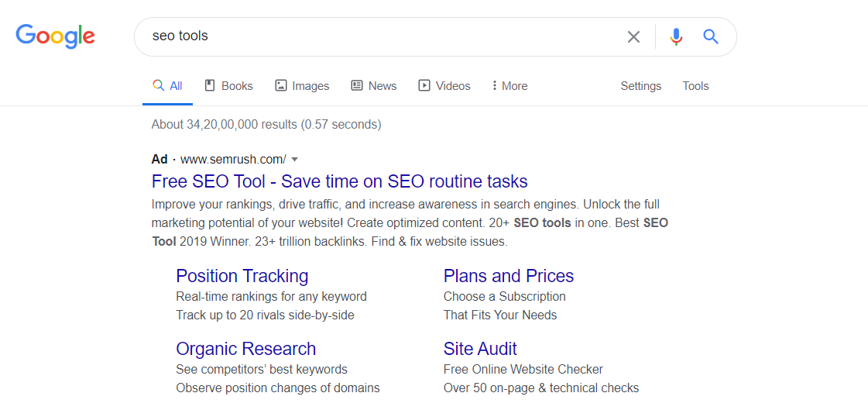The width and height of the screenshot is (868, 417).
Task: Click 'That Fits Your Needs' text
Action: click(x=500, y=315)
